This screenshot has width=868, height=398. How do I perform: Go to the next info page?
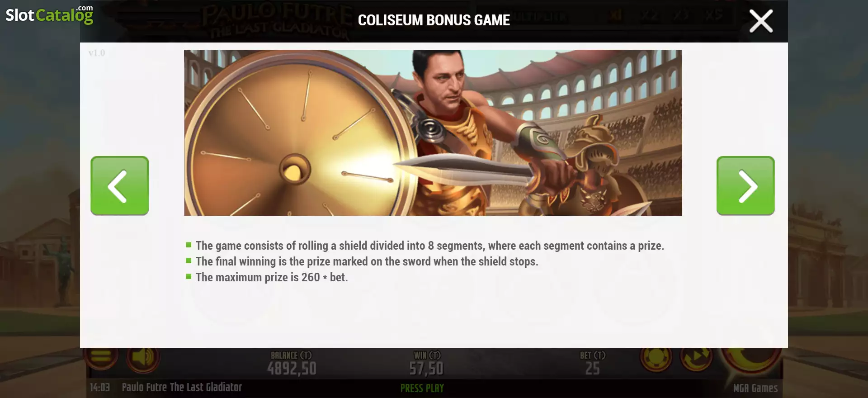(745, 185)
